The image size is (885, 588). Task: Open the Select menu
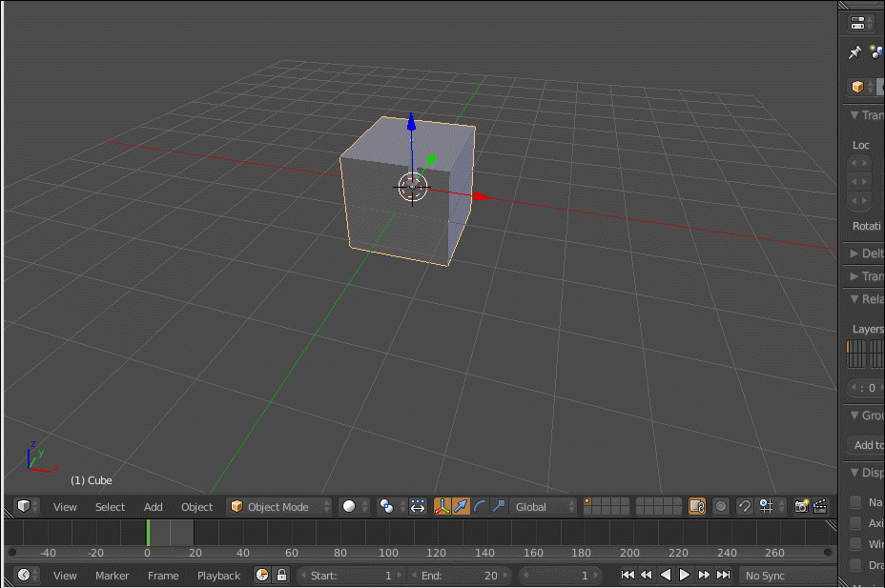[x=110, y=507]
